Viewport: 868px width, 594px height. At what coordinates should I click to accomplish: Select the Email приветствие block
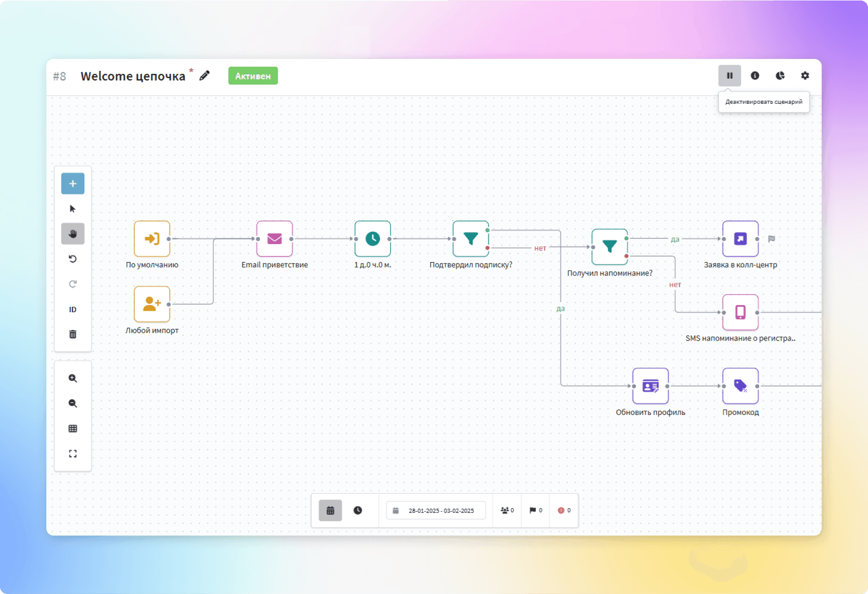[274, 238]
